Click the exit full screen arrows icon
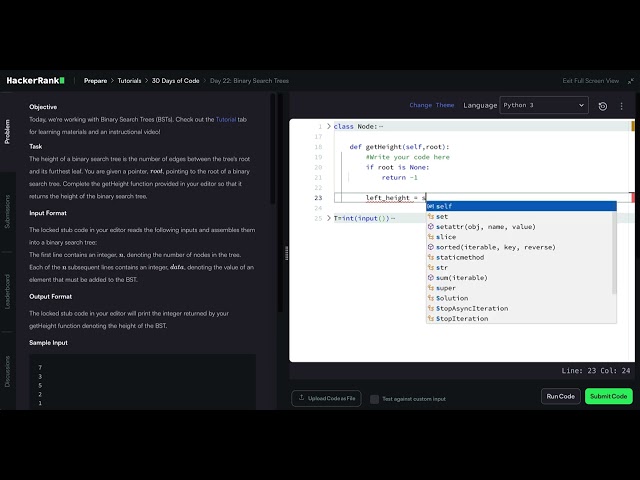Viewport: 640px width, 480px height. (631, 81)
